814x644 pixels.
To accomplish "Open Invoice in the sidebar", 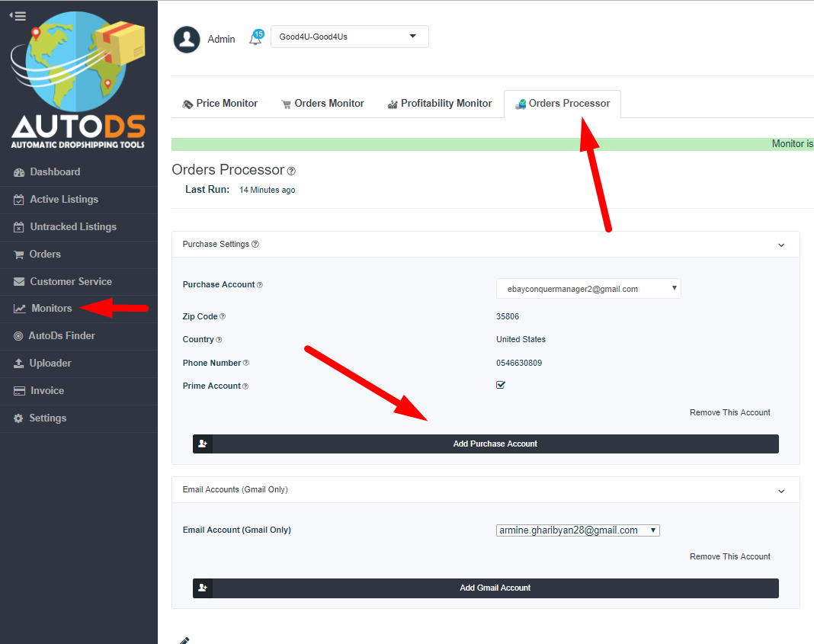I will (79, 391).
